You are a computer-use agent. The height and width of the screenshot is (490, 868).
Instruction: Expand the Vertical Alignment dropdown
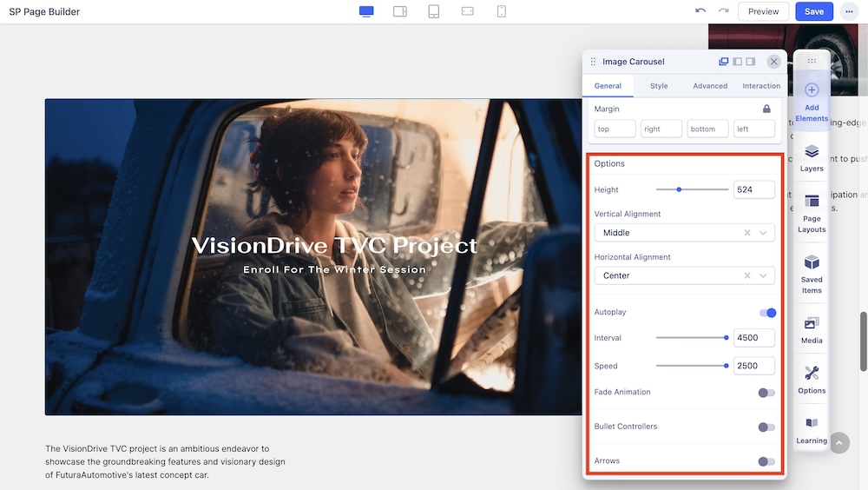click(x=764, y=233)
